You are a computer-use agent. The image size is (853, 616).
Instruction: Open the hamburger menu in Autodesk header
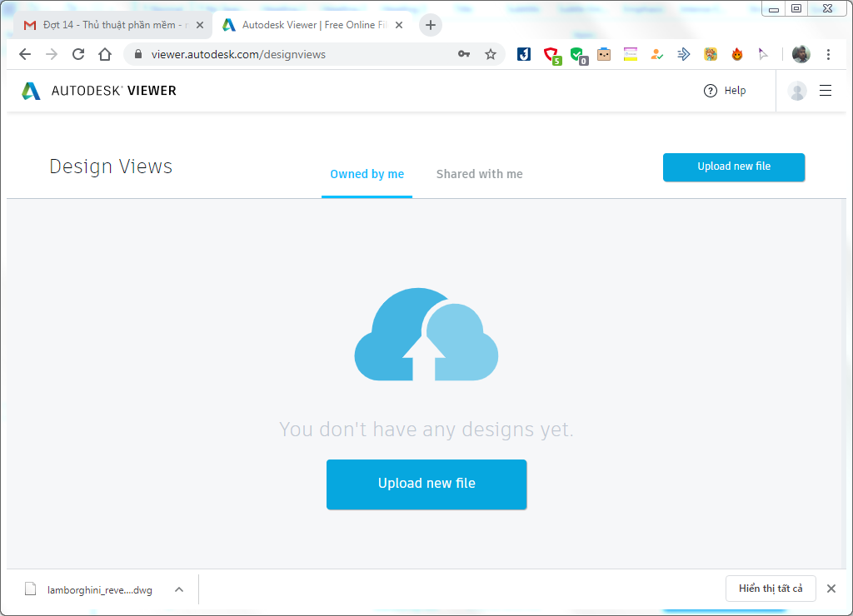(x=826, y=91)
